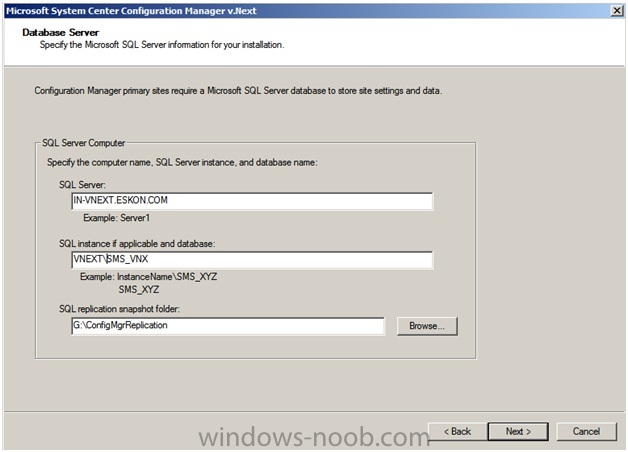
Task: Close the setup window with the X
Action: (x=617, y=11)
